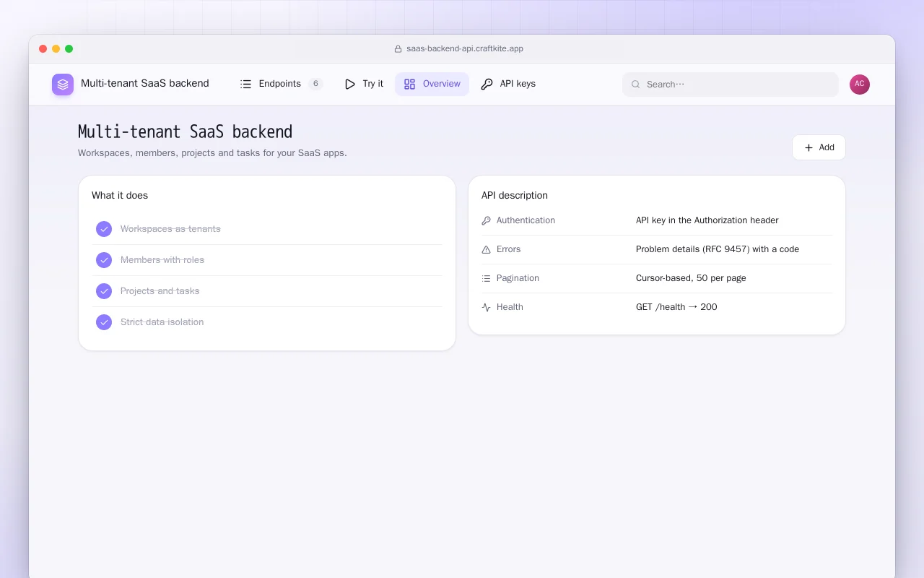Click the purple stacked-layers app logo
The height and width of the screenshot is (578, 924).
63,85
